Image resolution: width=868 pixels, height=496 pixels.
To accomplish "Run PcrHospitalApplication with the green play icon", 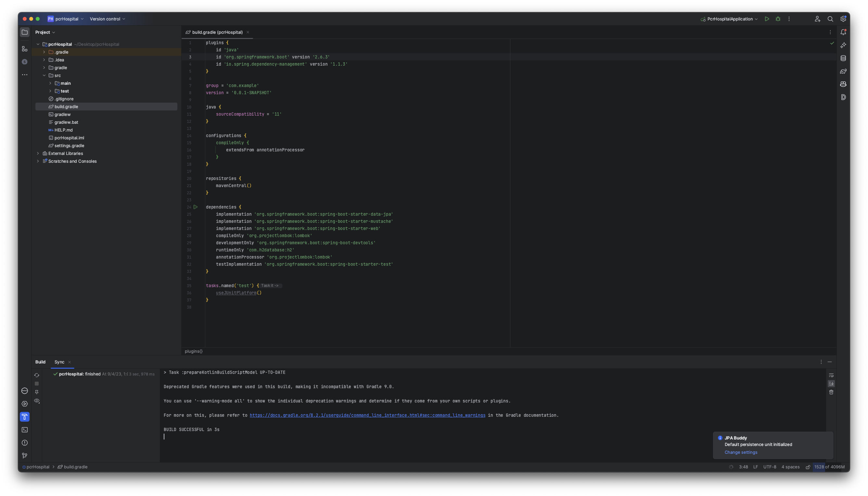I will (x=767, y=19).
